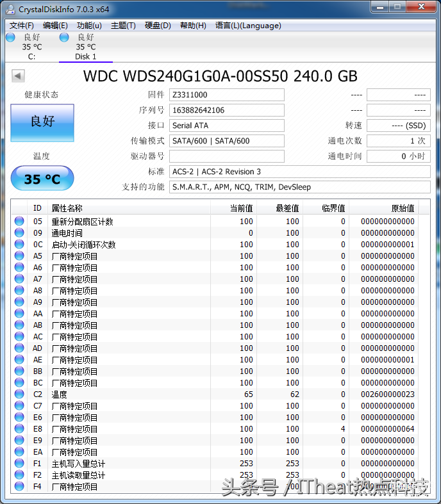The width and height of the screenshot is (441, 504).
Task: Select the 重新分配扇区计数 attribute name
Action: (82, 222)
